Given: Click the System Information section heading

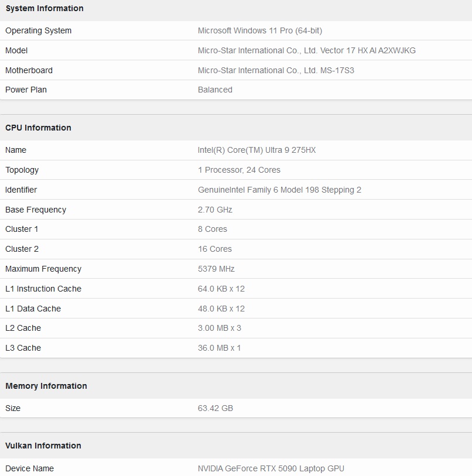Looking at the screenshot, I should click(x=45, y=8).
